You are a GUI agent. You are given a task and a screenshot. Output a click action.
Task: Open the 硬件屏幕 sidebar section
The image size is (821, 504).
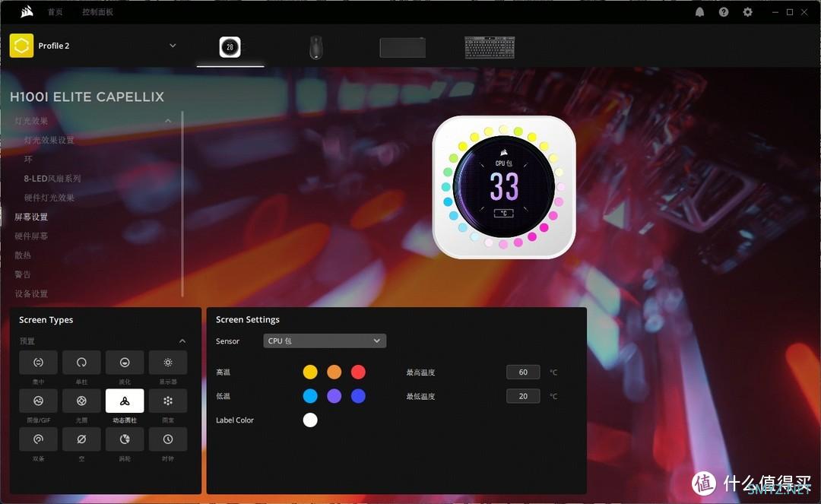tap(31, 236)
